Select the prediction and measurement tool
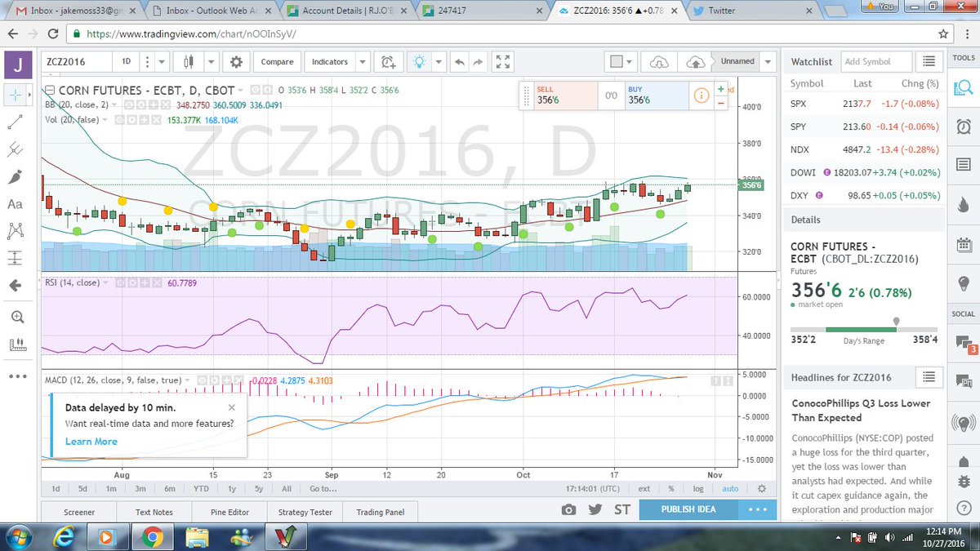Screen dimensions: 980x551 click(15, 258)
